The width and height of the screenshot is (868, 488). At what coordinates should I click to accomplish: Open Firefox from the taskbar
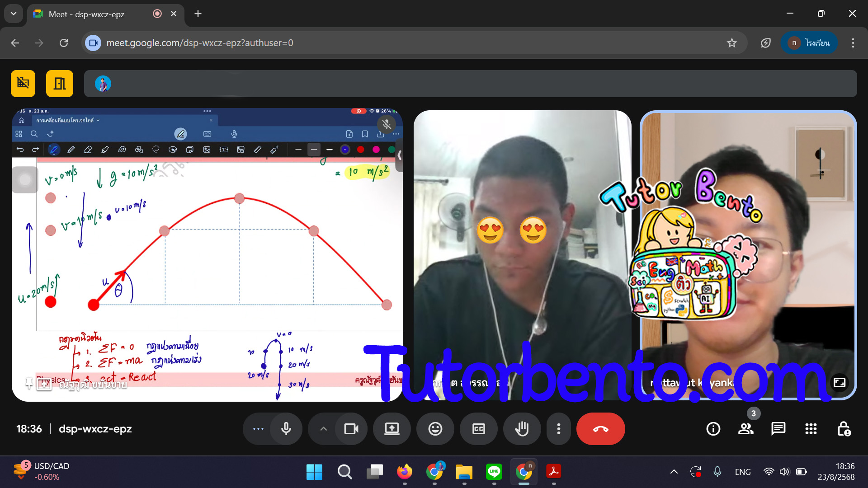tap(405, 472)
